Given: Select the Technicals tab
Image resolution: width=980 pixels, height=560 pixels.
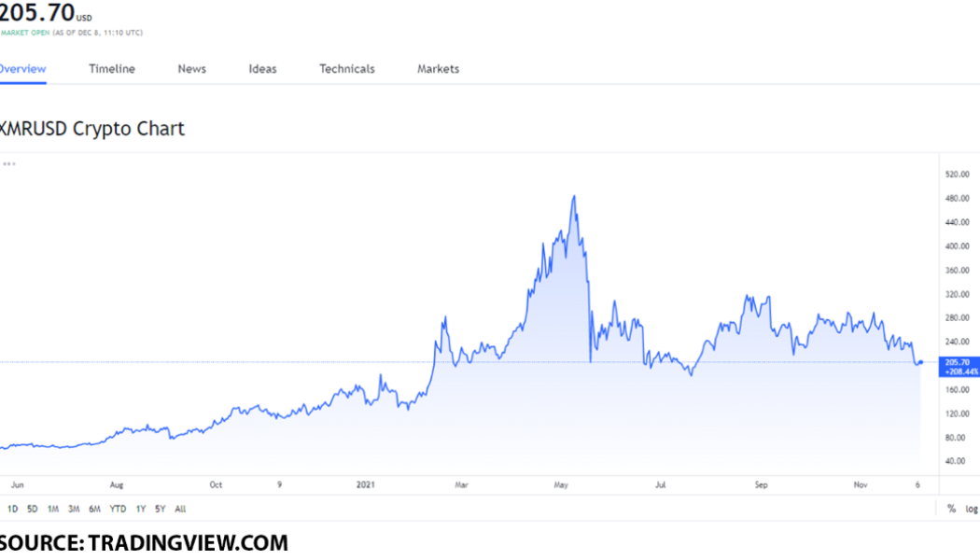Looking at the screenshot, I should click(347, 69).
